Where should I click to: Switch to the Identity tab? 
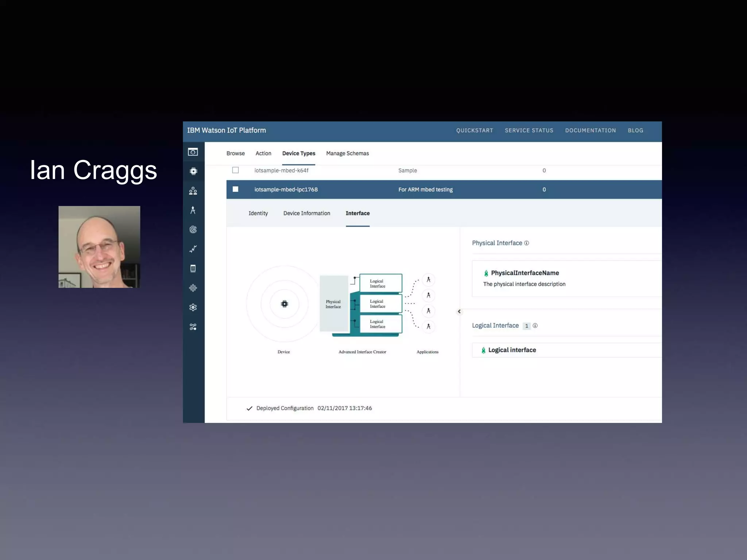(x=258, y=213)
